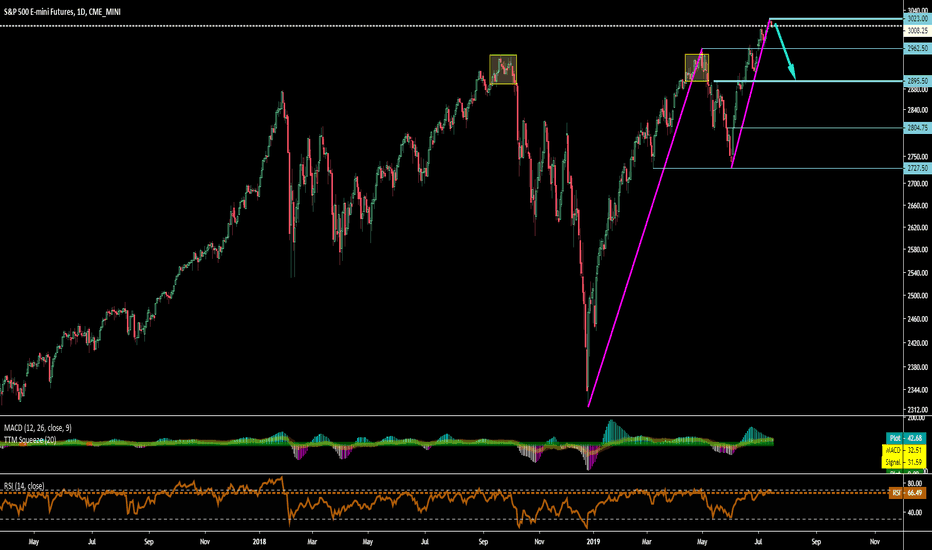Click the Signal 31.59 value label
The width and height of the screenshot is (932, 550).
coord(906,462)
